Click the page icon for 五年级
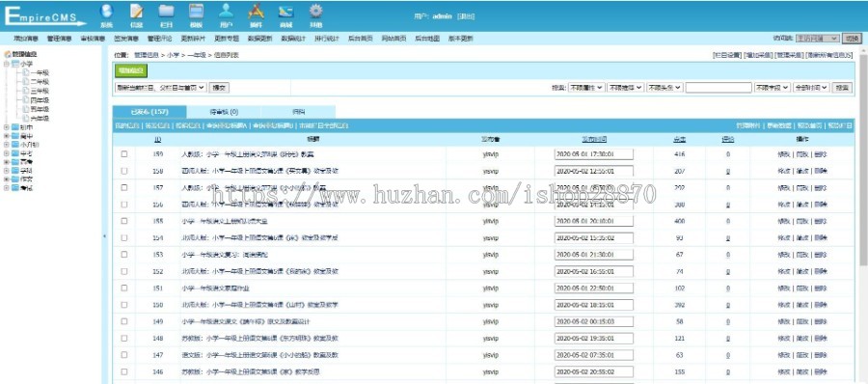Image resolution: width=868 pixels, height=384 pixels. (x=26, y=109)
